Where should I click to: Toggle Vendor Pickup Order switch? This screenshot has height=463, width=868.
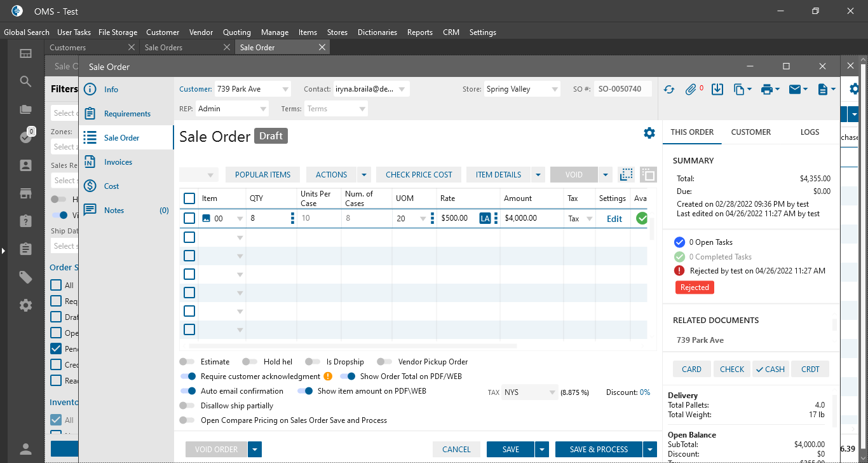[x=384, y=362]
